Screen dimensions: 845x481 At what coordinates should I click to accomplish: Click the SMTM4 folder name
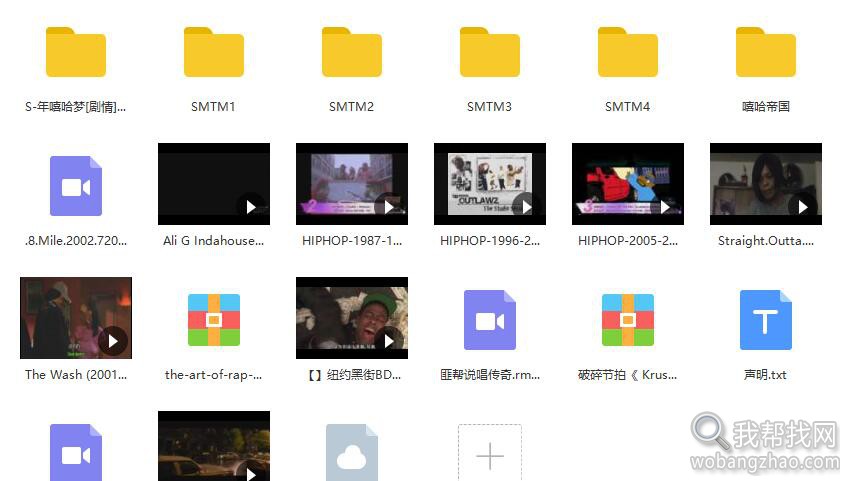point(627,107)
